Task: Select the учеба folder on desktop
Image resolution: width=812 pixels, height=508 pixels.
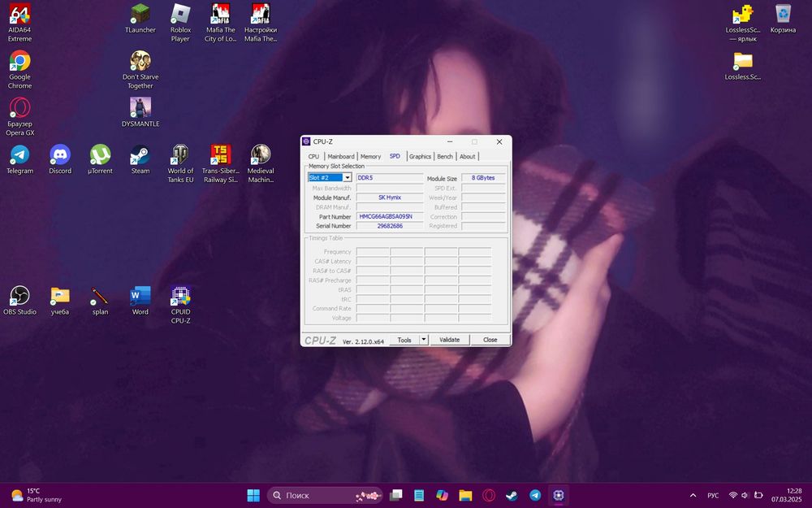Action: click(60, 301)
